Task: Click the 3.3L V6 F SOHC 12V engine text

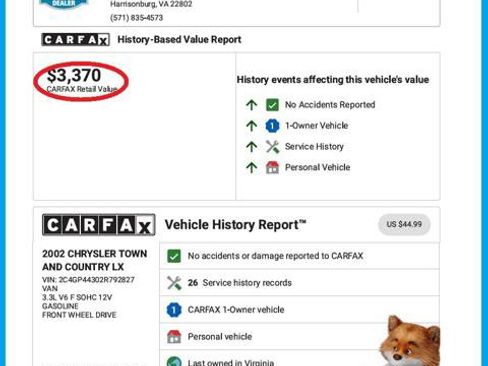Action: coord(77,297)
